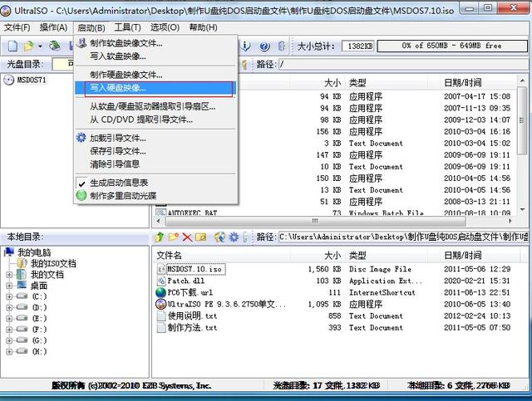Open the 工具(T) menu

point(127,27)
